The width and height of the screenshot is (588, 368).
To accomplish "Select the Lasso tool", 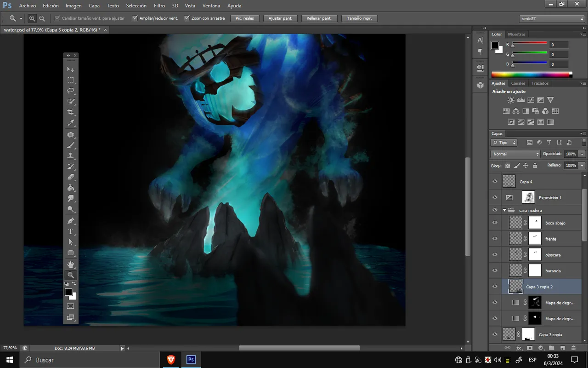I will tap(71, 91).
